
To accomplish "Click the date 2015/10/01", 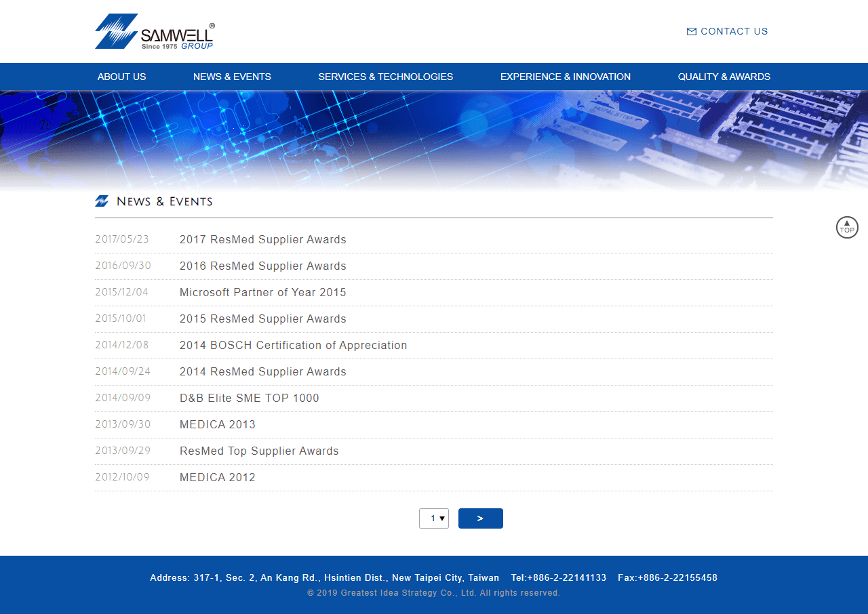I will 121,319.
